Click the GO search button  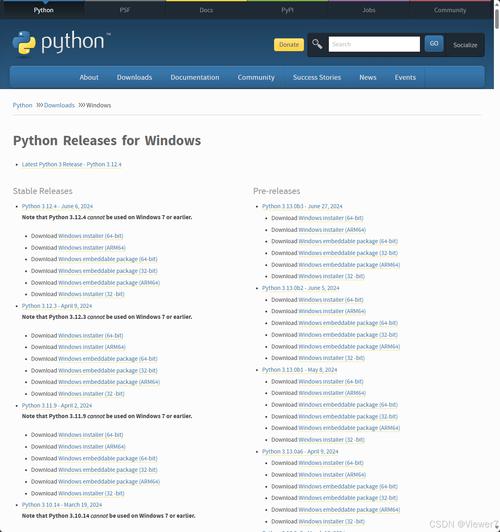tap(434, 44)
